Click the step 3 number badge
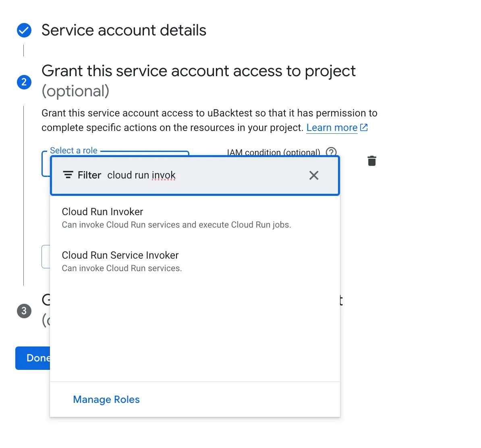 [24, 311]
